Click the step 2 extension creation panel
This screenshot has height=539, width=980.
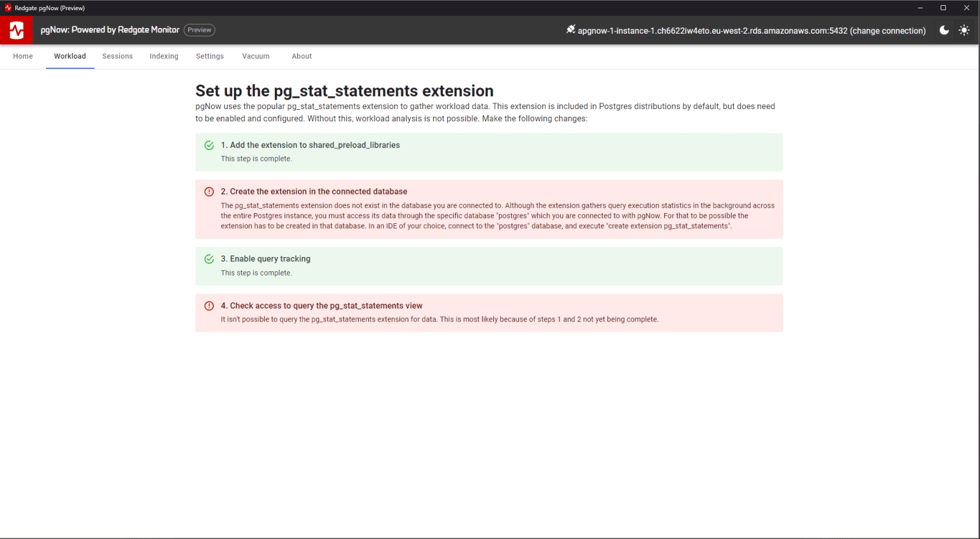coord(489,209)
